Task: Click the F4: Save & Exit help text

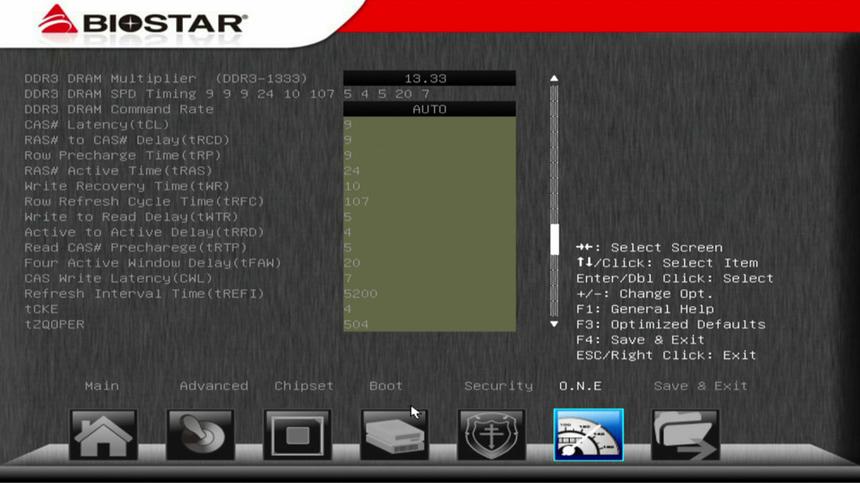Action: [640, 339]
